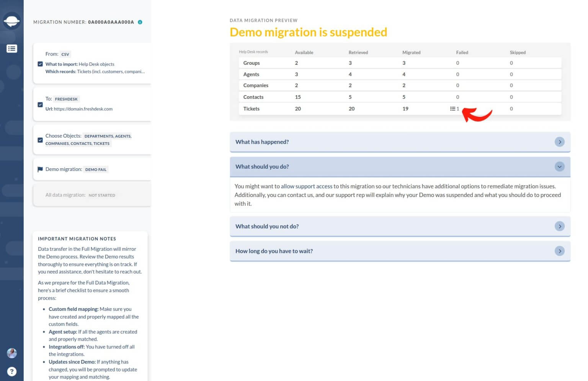
Task: Open your profile avatar in the sidebar
Action: (12, 353)
